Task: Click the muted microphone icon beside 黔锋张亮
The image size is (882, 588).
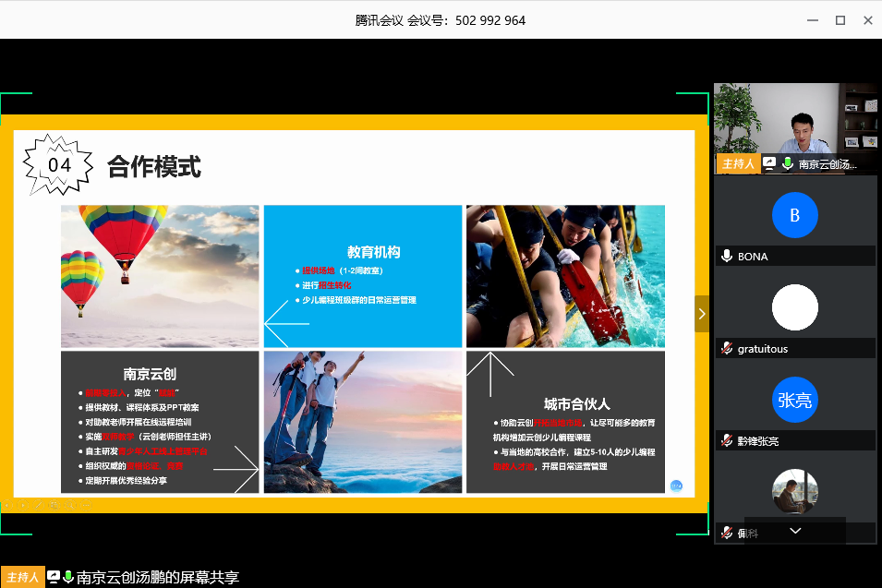Action: point(727,441)
